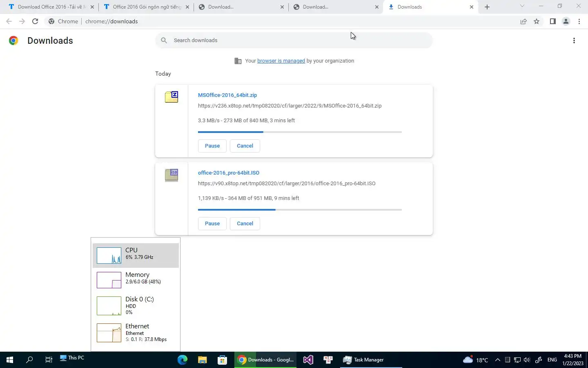Click the v90.x8top.net source URL text
Image resolution: width=588 pixels, height=368 pixels.
coord(287,184)
